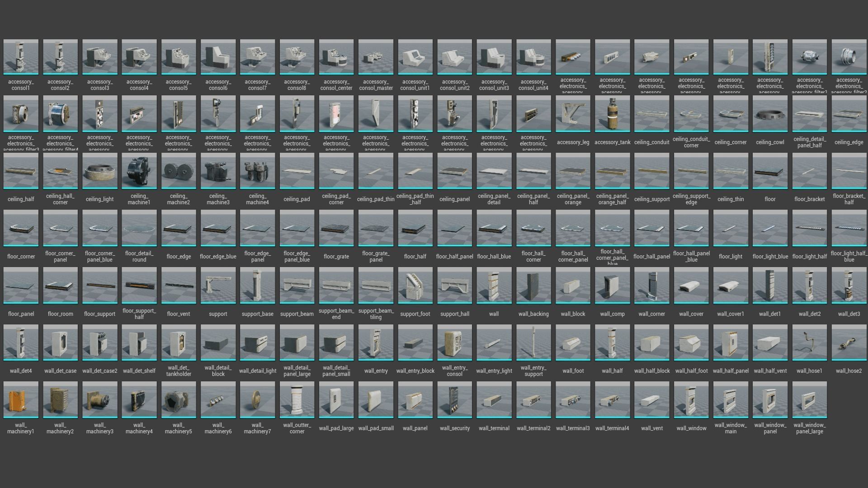Click the ceiling_cowl asset thumbnail
Screen dimensions: 868x488
click(x=770, y=114)
